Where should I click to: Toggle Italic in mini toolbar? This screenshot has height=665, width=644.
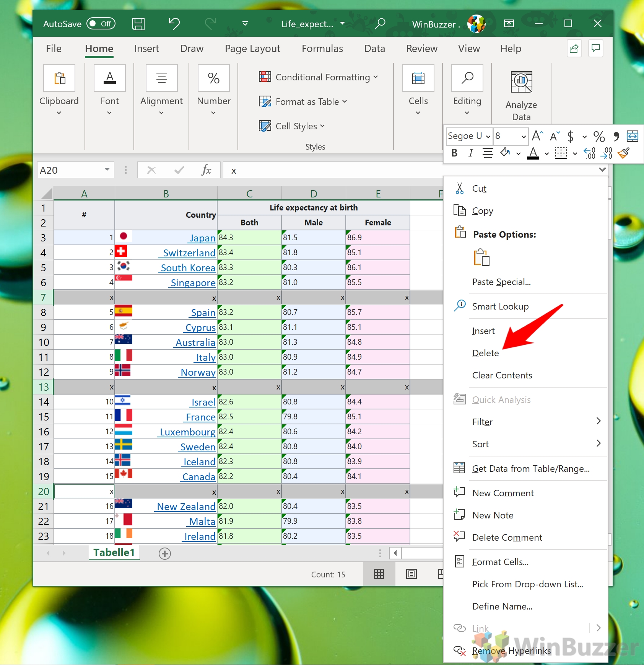pyautogui.click(x=471, y=153)
